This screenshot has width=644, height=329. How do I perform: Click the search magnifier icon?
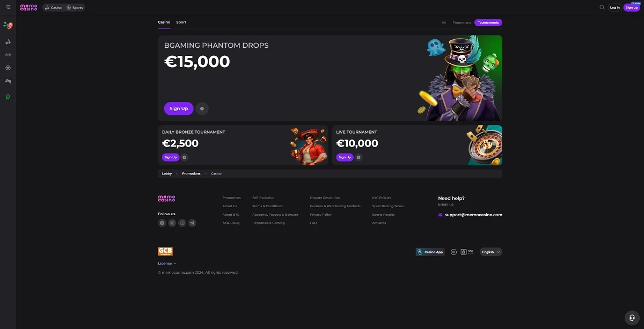point(602,8)
